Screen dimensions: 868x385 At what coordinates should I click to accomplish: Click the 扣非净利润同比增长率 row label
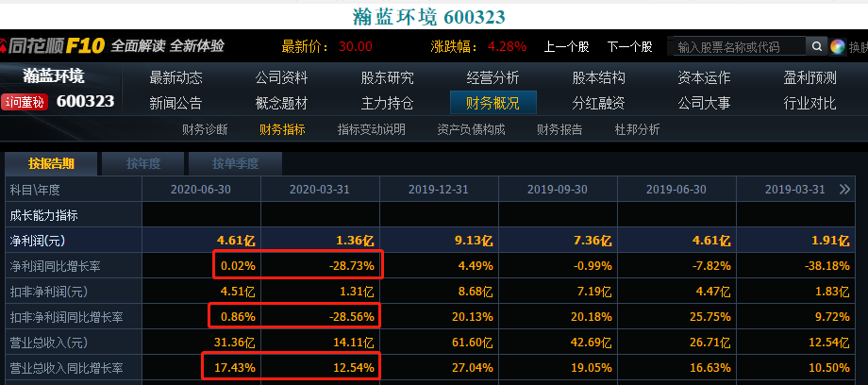click(66, 317)
